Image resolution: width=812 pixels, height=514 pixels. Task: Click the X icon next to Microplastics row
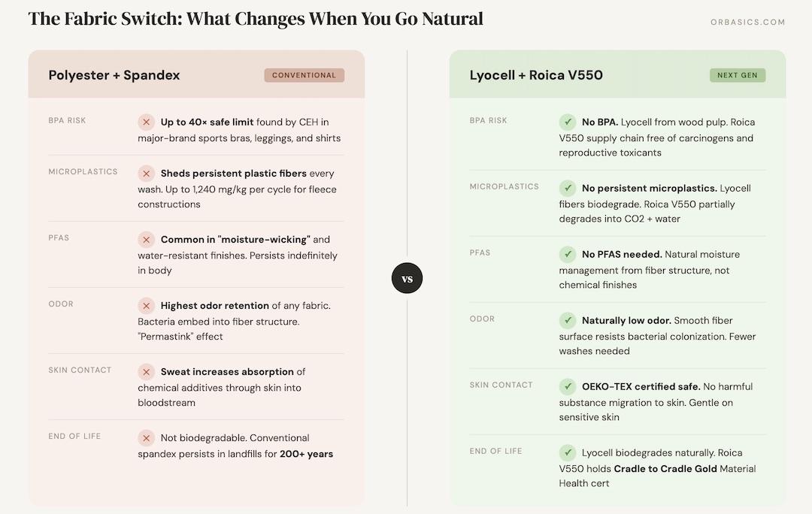(146, 173)
